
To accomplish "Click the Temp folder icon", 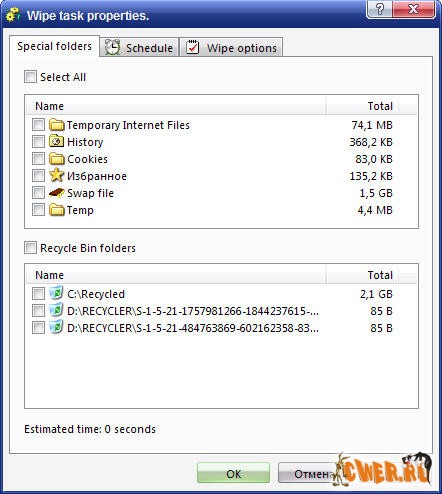I will coord(57,210).
